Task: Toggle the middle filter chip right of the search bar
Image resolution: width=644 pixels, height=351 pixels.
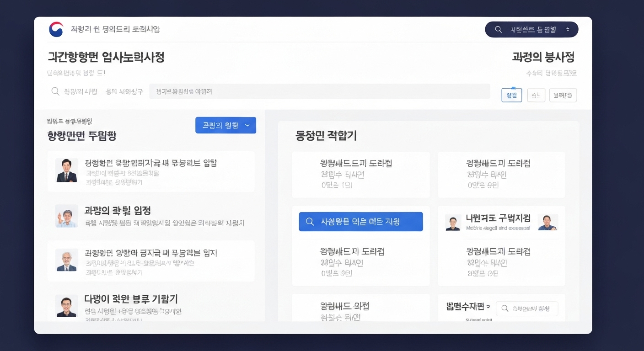Action: pyautogui.click(x=536, y=95)
